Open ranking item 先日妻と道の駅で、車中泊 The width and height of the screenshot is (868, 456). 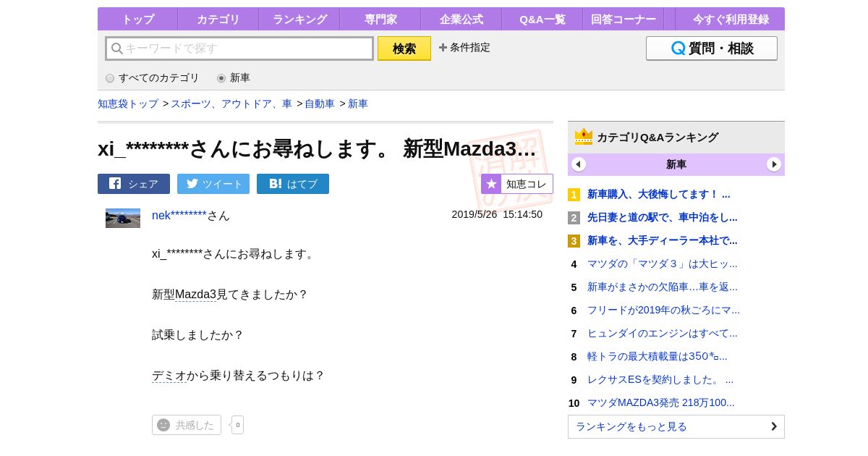click(x=663, y=217)
